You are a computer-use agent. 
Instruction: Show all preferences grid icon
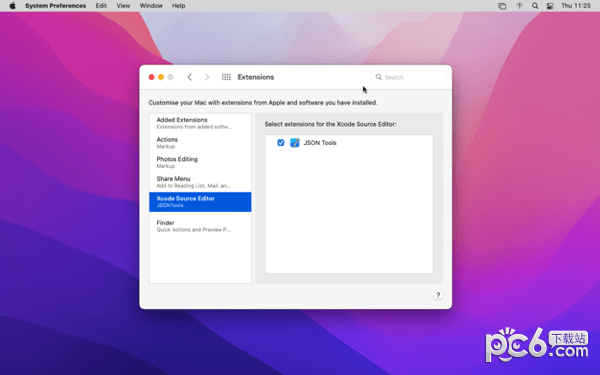(226, 77)
